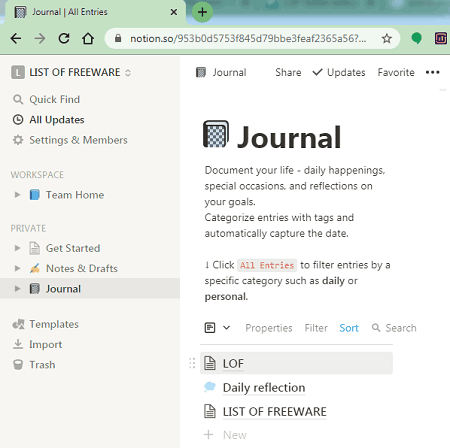Screen dimensions: 450x448
Task: Click the drag handle beside LOF
Action: pyautogui.click(x=192, y=363)
